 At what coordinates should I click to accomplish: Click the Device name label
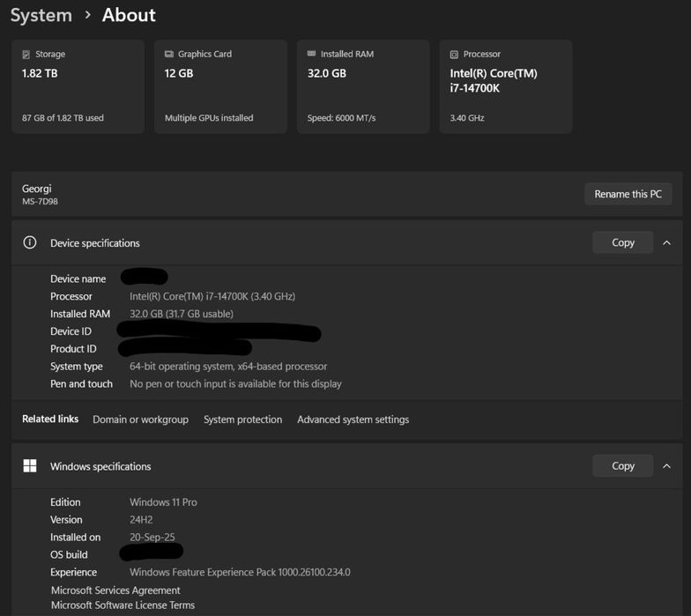pyautogui.click(x=78, y=278)
